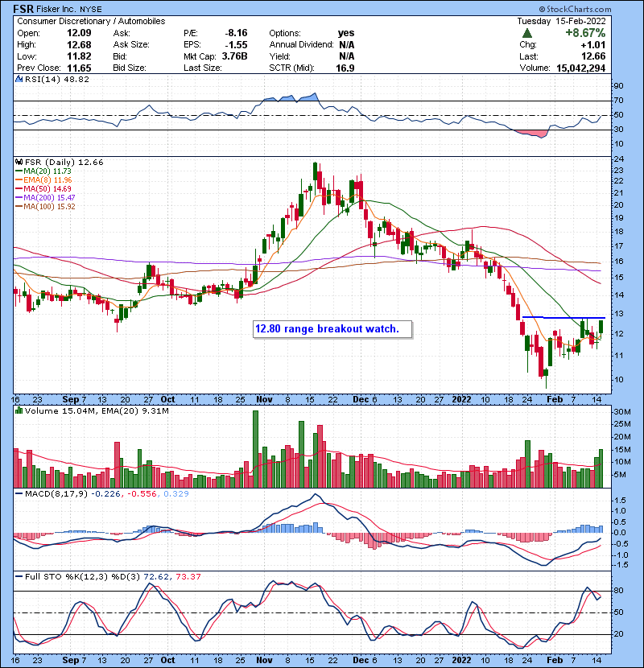Click the Low 11.82 value
The image size is (644, 668).
79,56
